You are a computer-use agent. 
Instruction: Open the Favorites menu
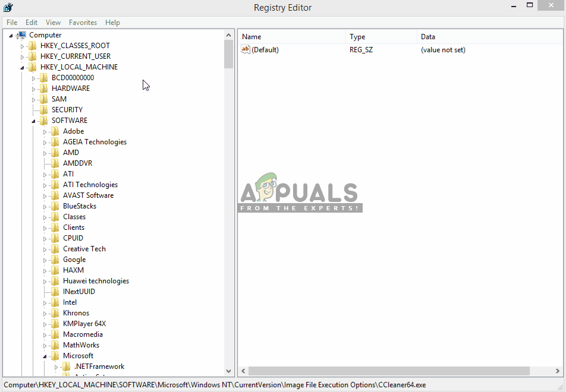pyautogui.click(x=83, y=23)
